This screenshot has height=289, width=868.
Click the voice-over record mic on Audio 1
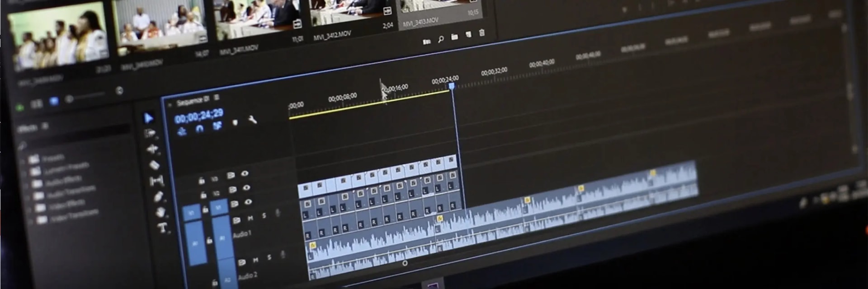point(278,213)
